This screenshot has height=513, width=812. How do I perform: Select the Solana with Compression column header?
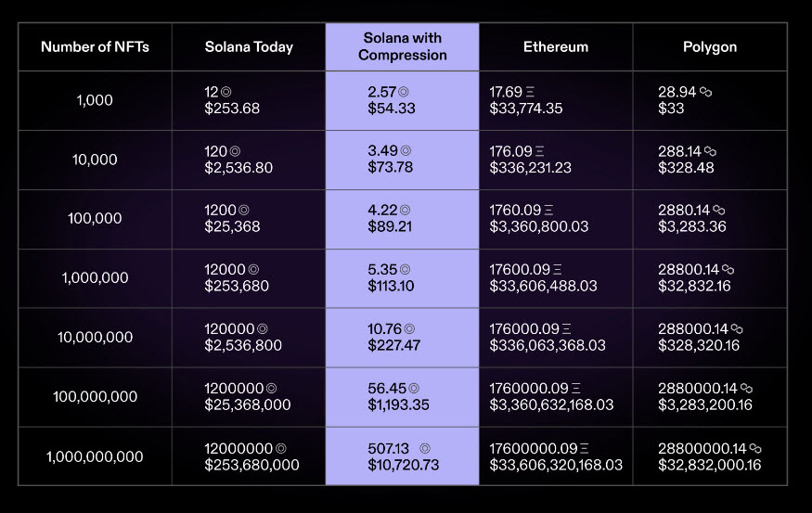pyautogui.click(x=403, y=46)
